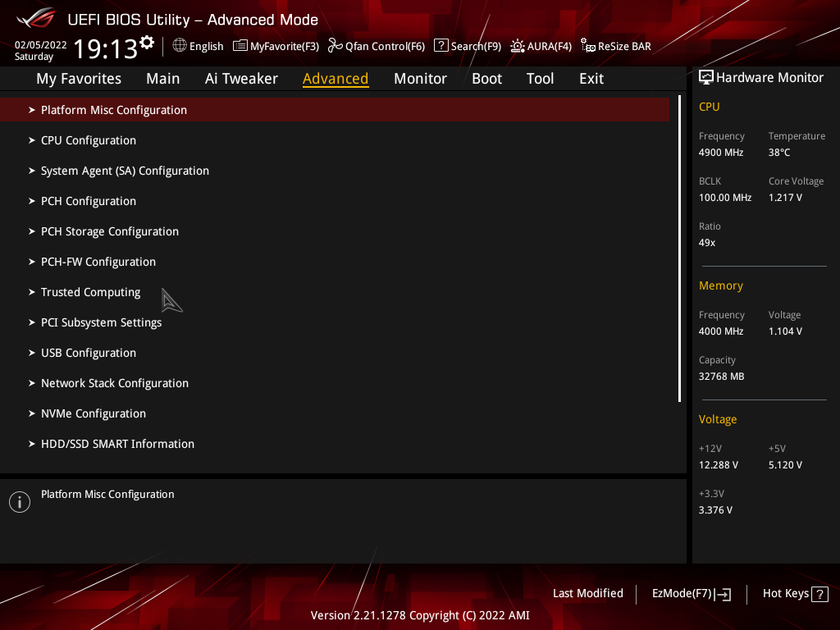This screenshot has height=630, width=840.
Task: Open the Boot tab
Action: 486,79
